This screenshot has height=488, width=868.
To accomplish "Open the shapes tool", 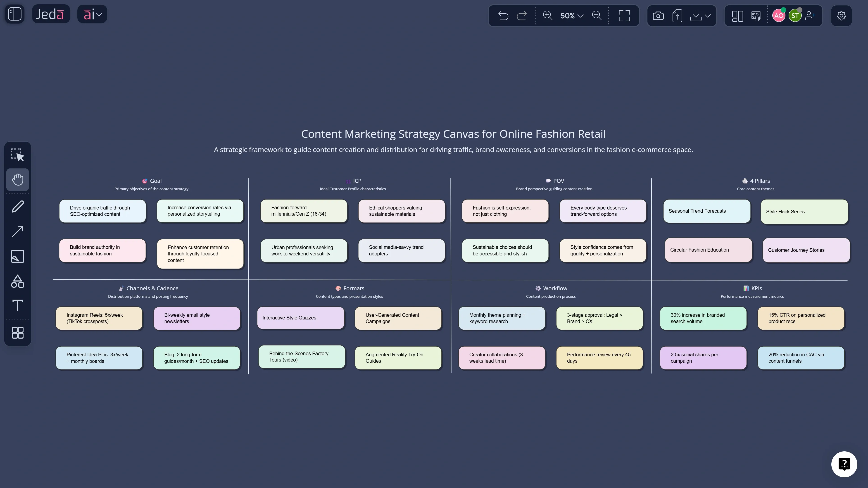I will (17, 281).
